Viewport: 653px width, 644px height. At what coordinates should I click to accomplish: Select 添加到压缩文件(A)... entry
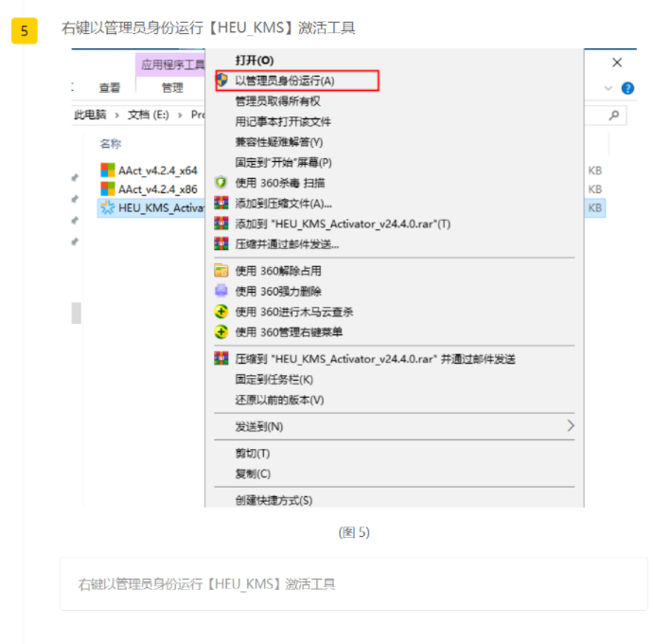[283, 203]
